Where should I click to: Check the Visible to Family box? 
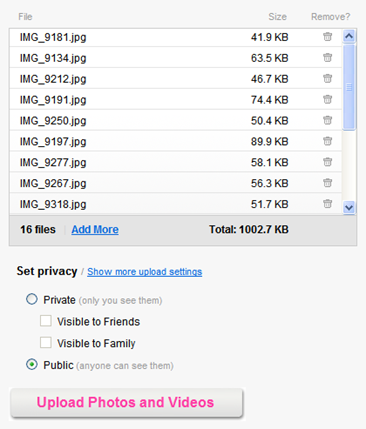[46, 343]
